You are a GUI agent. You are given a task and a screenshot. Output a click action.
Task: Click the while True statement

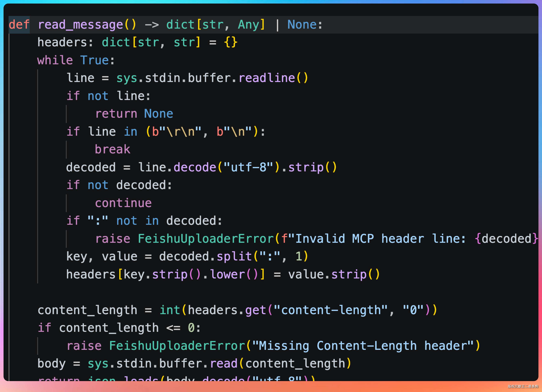[x=76, y=60]
